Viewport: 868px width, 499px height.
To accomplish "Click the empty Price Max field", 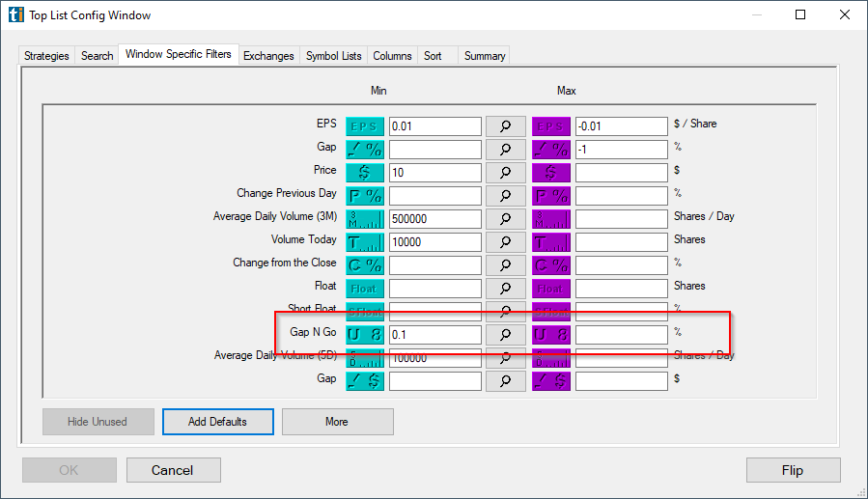I will pos(621,173).
